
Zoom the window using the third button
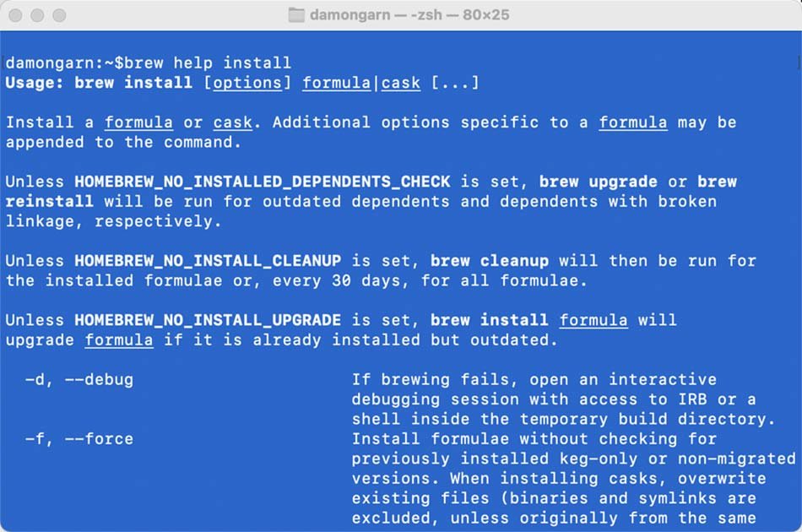[59, 15]
